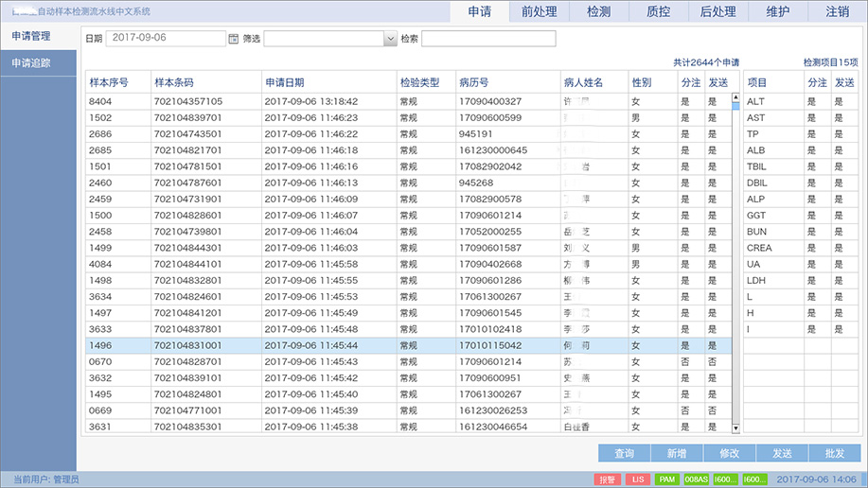Select the LDH item in project list
This screenshot has height=488, width=868.
point(801,281)
